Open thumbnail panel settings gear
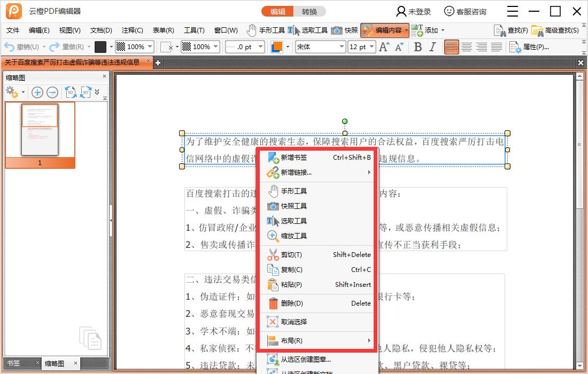Image resolution: width=588 pixels, height=374 pixels. coord(12,92)
